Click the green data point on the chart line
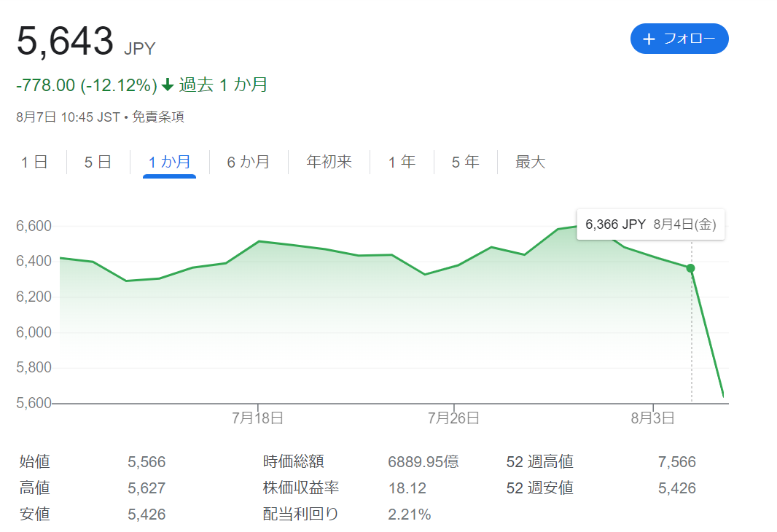Image resolution: width=777 pixels, height=532 pixels. (x=690, y=268)
